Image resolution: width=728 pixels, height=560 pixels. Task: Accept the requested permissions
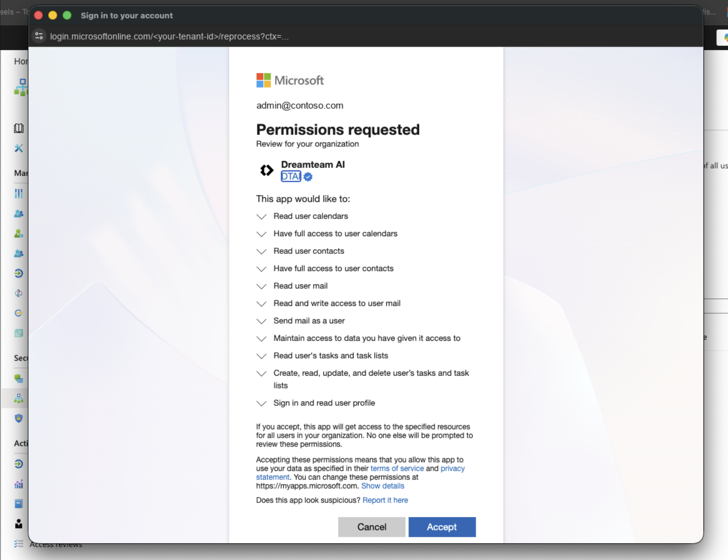click(442, 527)
